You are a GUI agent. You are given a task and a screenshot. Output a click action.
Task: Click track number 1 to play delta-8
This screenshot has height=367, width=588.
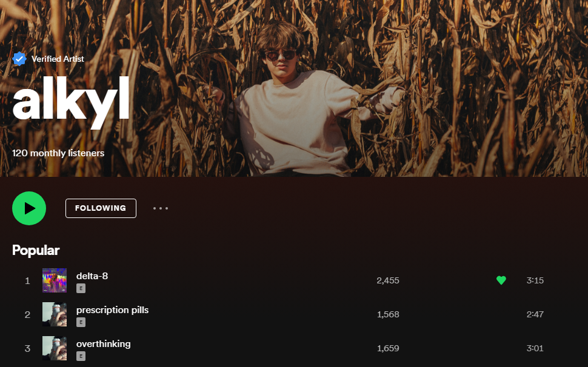coord(27,280)
